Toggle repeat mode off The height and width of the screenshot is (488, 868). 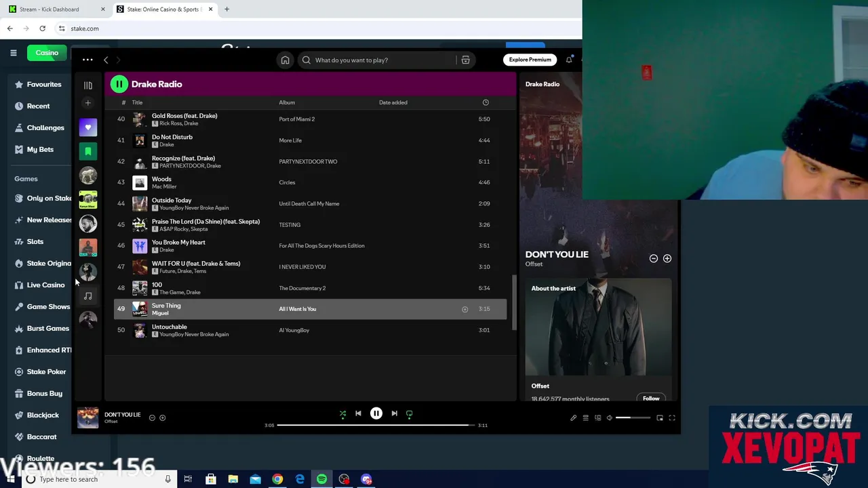pos(409,413)
